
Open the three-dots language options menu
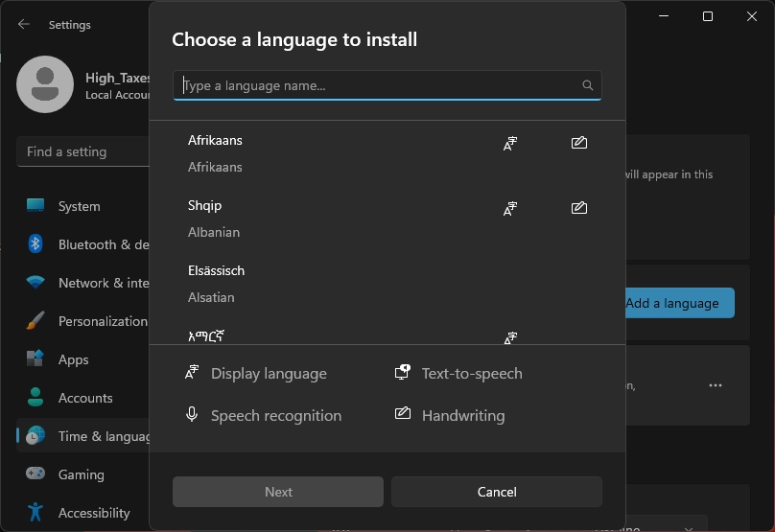click(x=716, y=385)
